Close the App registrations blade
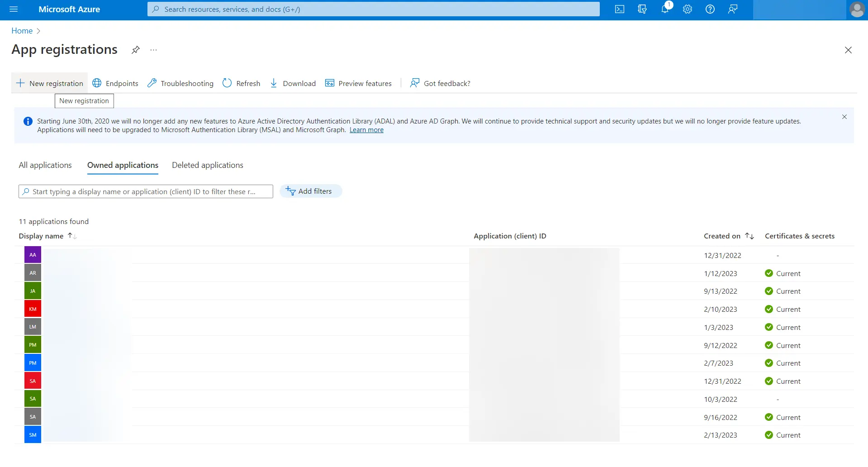 [848, 50]
